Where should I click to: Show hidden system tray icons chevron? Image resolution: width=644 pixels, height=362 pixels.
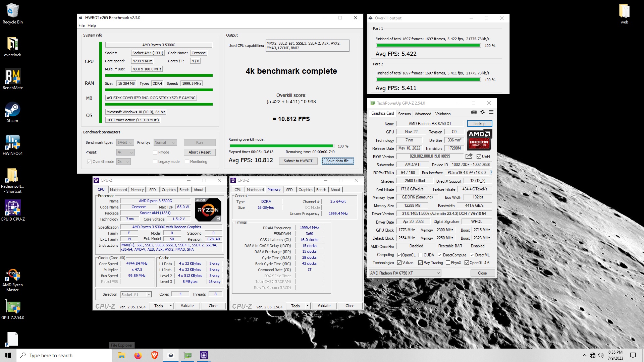coord(585,355)
